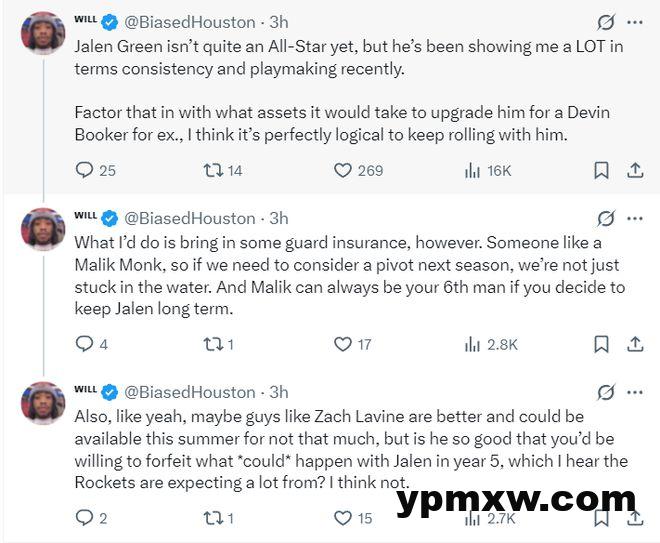Open @BiasedHouston profile from first tweet
Image resolution: width=660 pixels, height=543 pixels.
point(189,22)
